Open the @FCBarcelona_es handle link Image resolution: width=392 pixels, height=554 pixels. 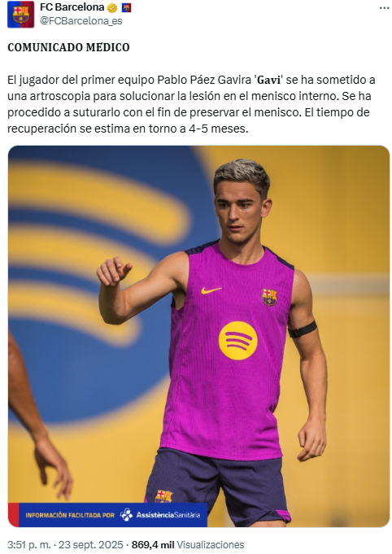[81, 21]
